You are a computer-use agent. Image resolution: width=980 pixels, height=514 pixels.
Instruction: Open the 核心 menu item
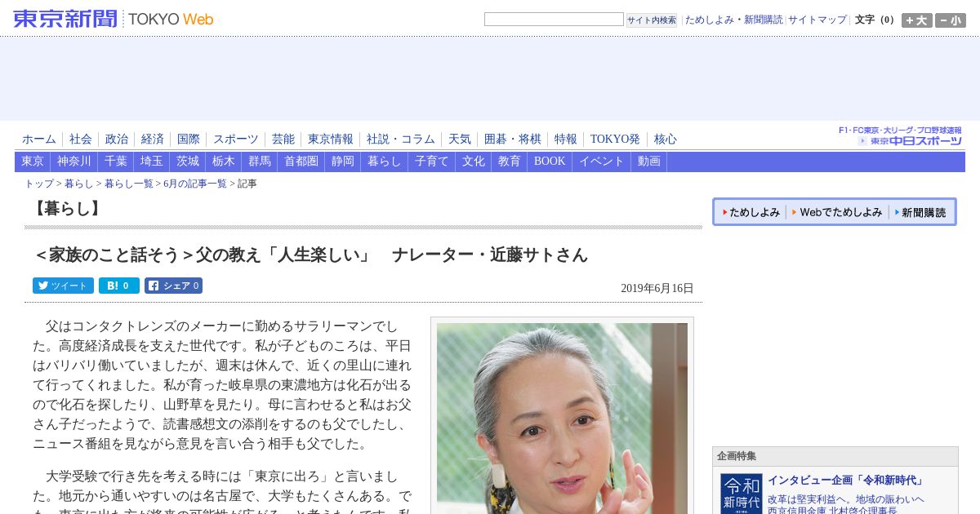coord(666,140)
